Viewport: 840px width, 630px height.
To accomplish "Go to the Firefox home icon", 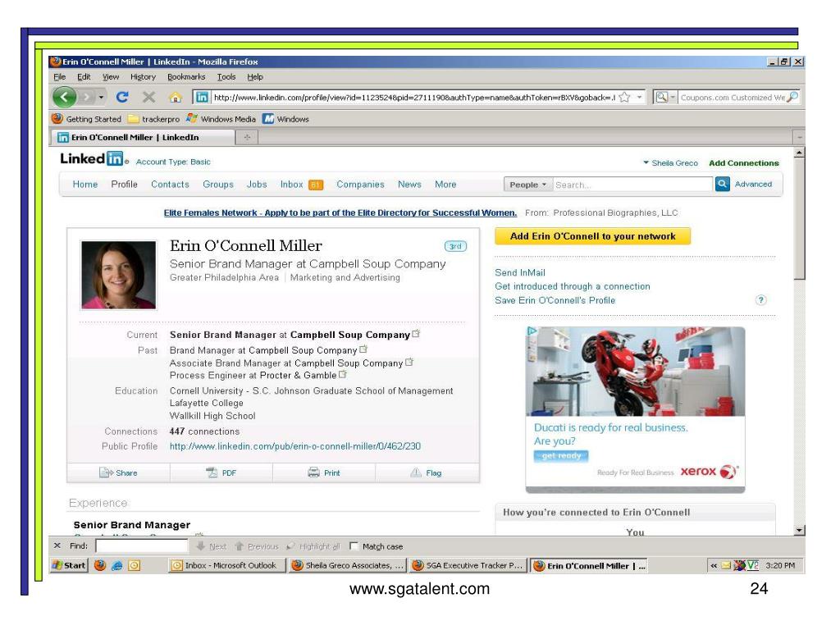I will (x=176, y=98).
